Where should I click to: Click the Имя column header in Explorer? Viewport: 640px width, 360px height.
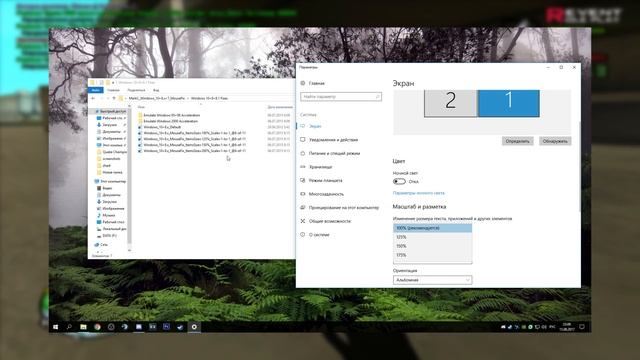[141, 107]
